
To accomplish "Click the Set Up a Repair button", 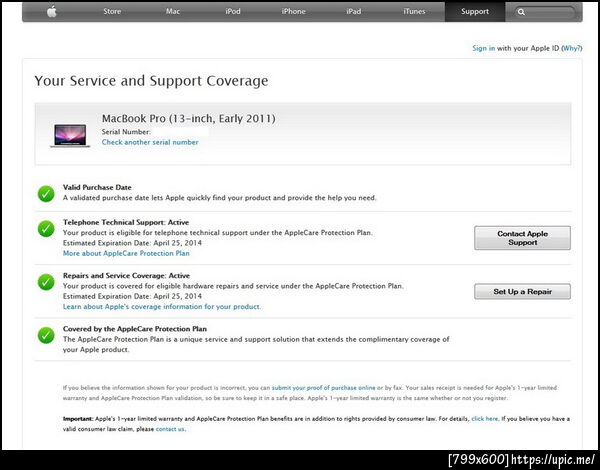I will click(x=522, y=291).
